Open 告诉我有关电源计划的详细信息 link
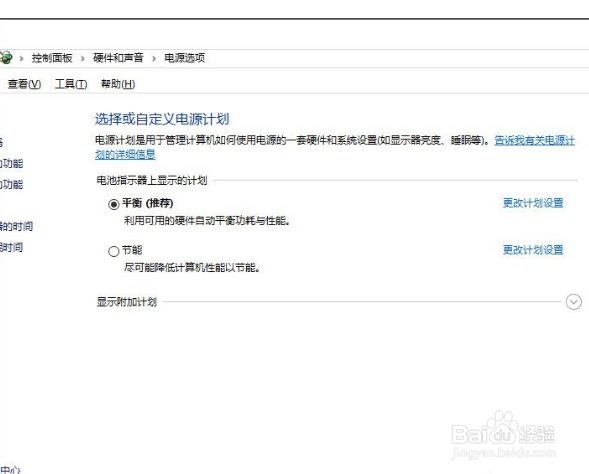Viewport: 589px width, 474px height. pos(535,141)
